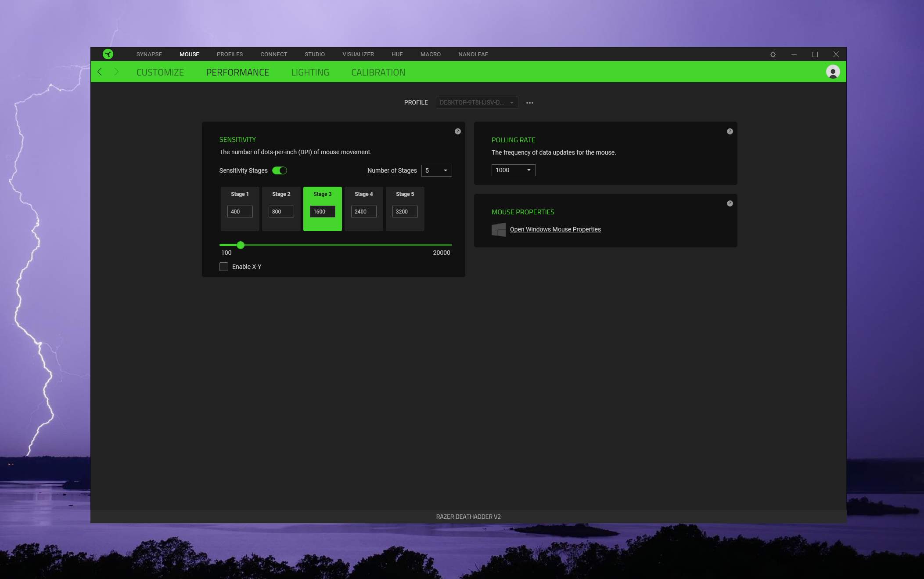Screen dimensions: 924x579
Task: Open the profile options three-dot menu
Action: pos(530,103)
